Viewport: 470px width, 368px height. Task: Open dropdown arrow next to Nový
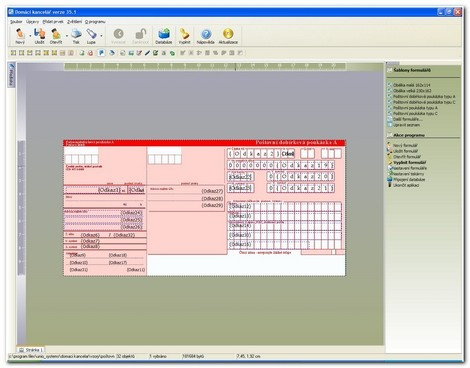[x=30, y=35]
